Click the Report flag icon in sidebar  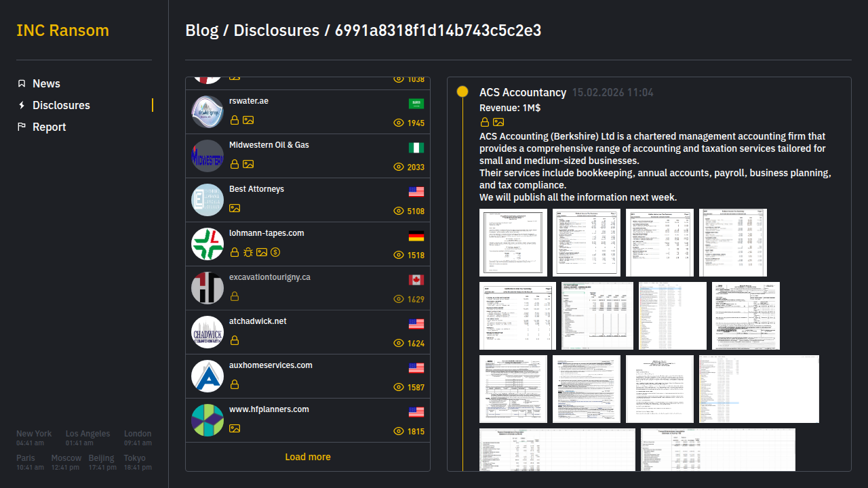[x=22, y=127]
